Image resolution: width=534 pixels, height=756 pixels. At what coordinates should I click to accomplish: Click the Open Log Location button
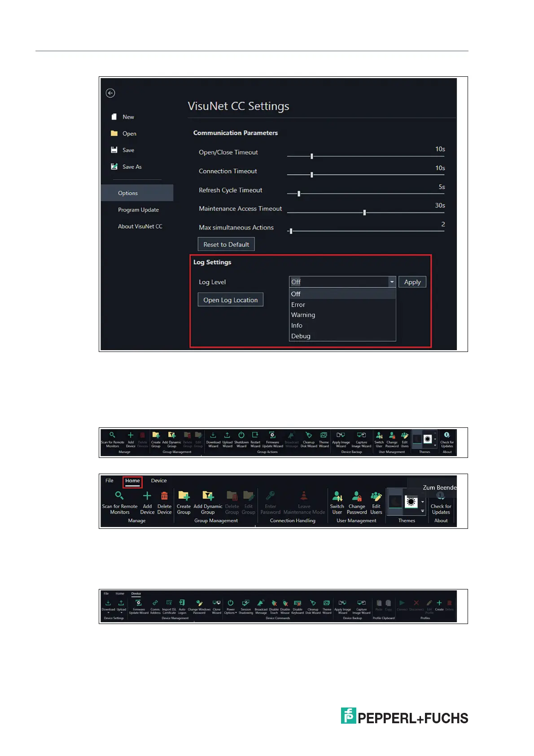tap(231, 300)
